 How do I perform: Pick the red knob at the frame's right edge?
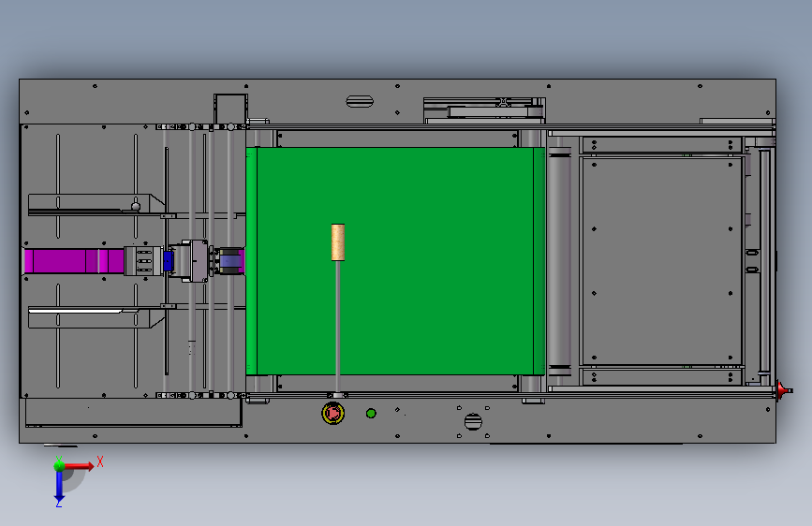tap(784, 391)
